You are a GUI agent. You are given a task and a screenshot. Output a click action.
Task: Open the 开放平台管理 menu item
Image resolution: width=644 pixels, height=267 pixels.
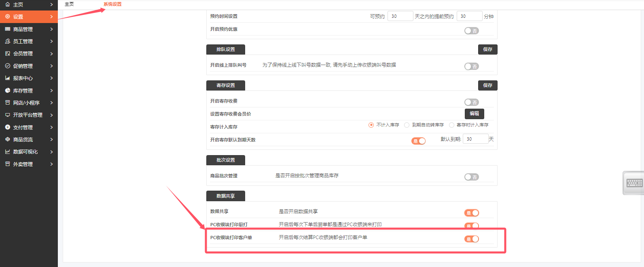point(28,115)
